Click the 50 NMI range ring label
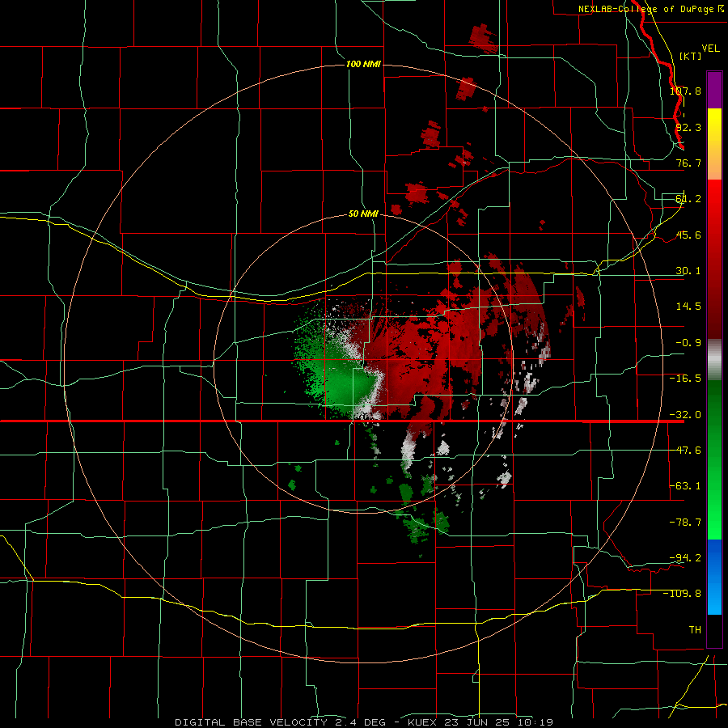728x728 pixels. [363, 214]
